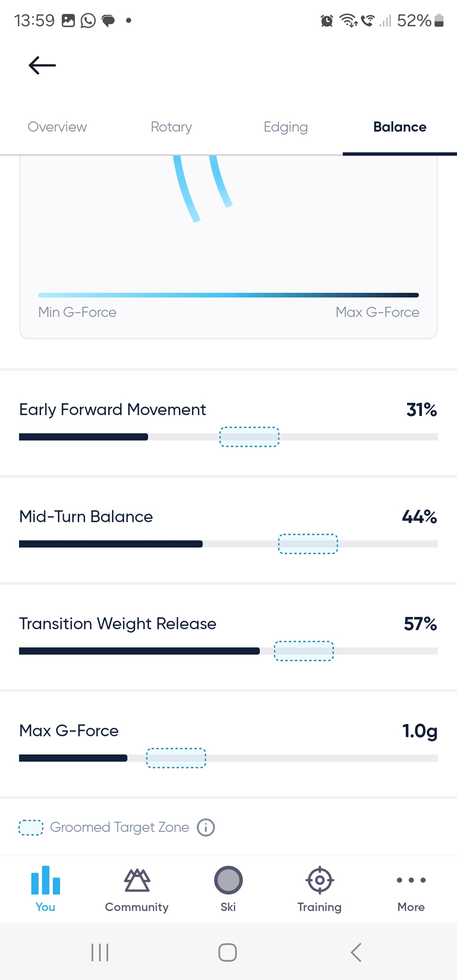This screenshot has width=457, height=980.
Task: Open the Training target icon
Action: point(319,880)
